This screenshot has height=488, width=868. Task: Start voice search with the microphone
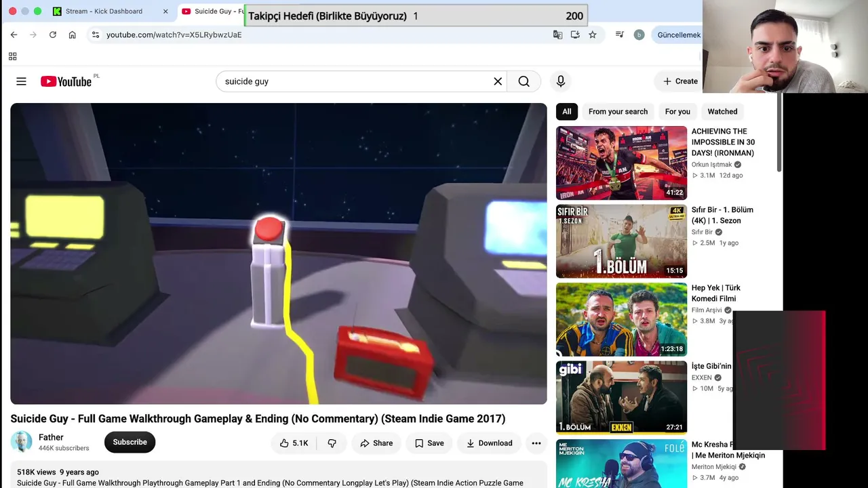pyautogui.click(x=561, y=81)
